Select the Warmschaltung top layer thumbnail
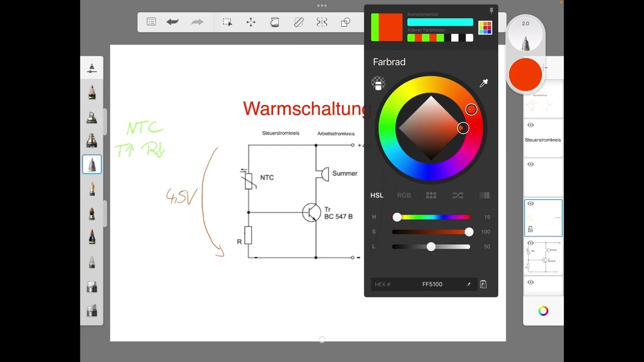This screenshot has width=644, height=362. pos(543,99)
